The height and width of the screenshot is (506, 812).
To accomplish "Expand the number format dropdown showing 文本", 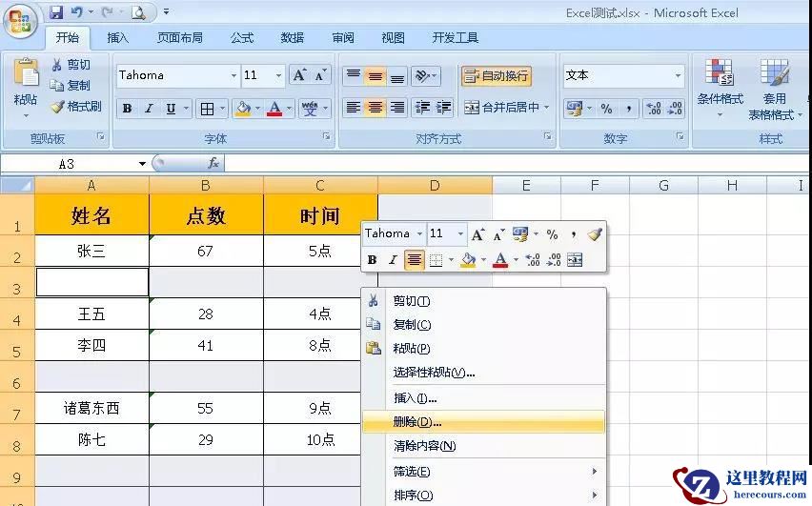I will (678, 76).
